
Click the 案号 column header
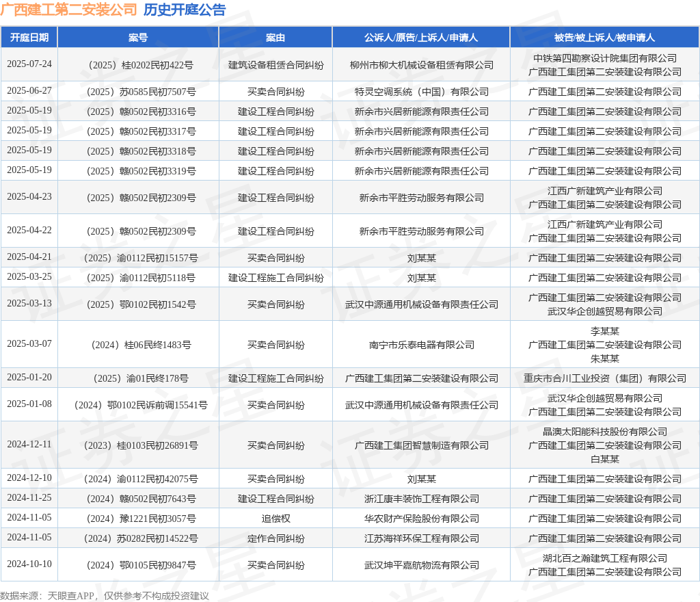tap(138, 38)
